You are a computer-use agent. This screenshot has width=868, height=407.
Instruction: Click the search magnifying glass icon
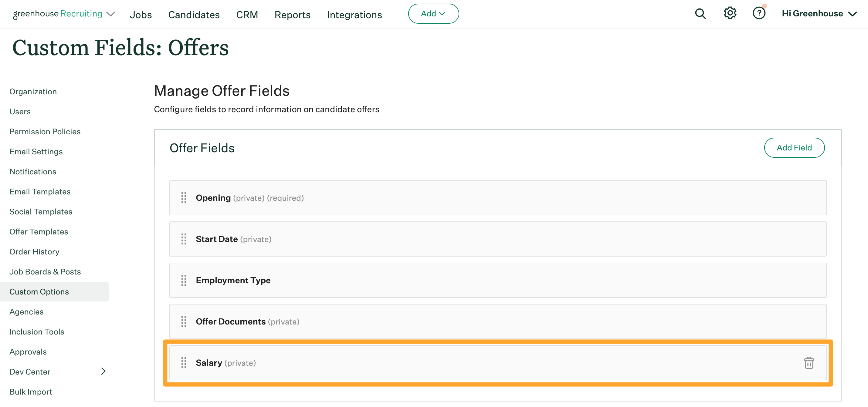(700, 14)
